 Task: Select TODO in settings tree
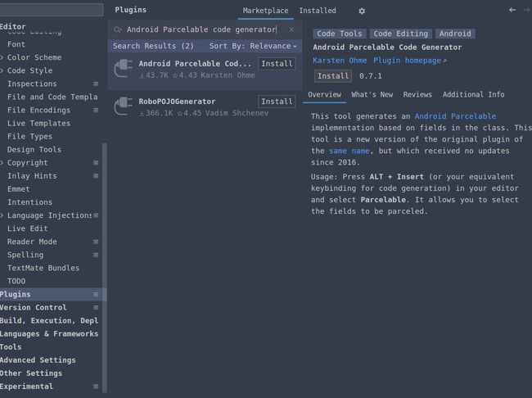pyautogui.click(x=16, y=281)
